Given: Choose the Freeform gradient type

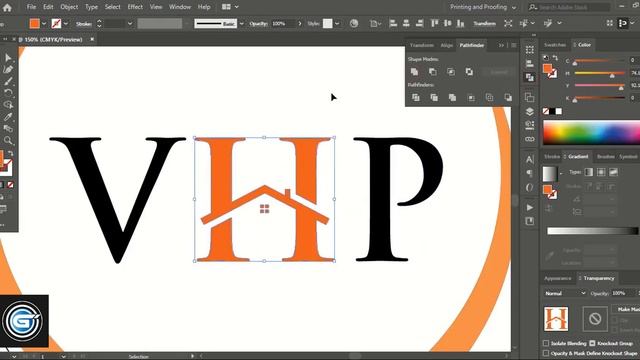Looking at the screenshot, I should [x=613, y=172].
